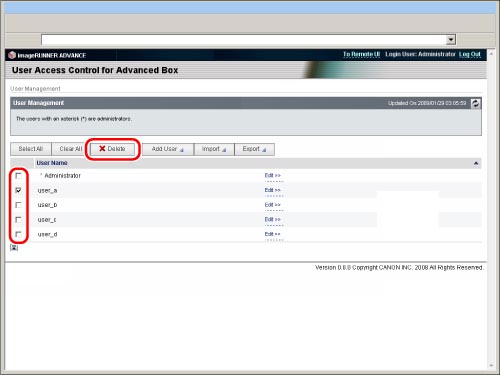This screenshot has width=500, height=375.
Task: Open Edit for user_b
Action: point(273,205)
